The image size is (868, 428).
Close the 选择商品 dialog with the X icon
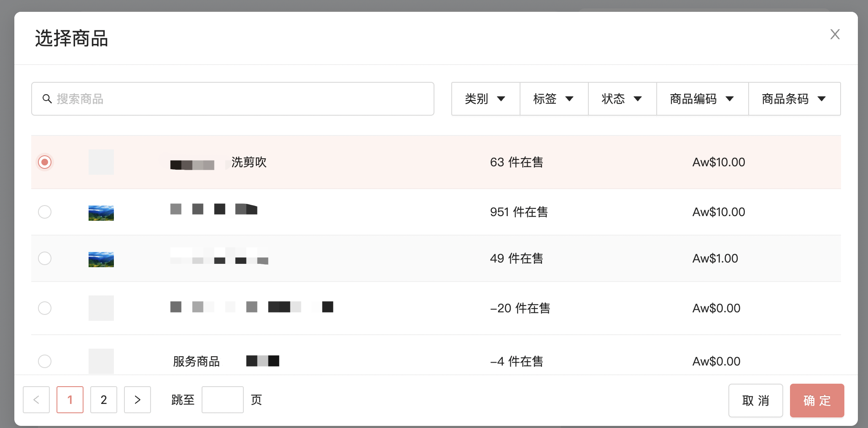(x=835, y=34)
